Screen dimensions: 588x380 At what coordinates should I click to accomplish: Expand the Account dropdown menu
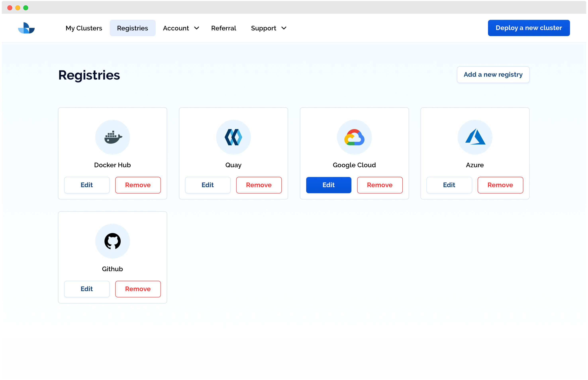tap(181, 28)
